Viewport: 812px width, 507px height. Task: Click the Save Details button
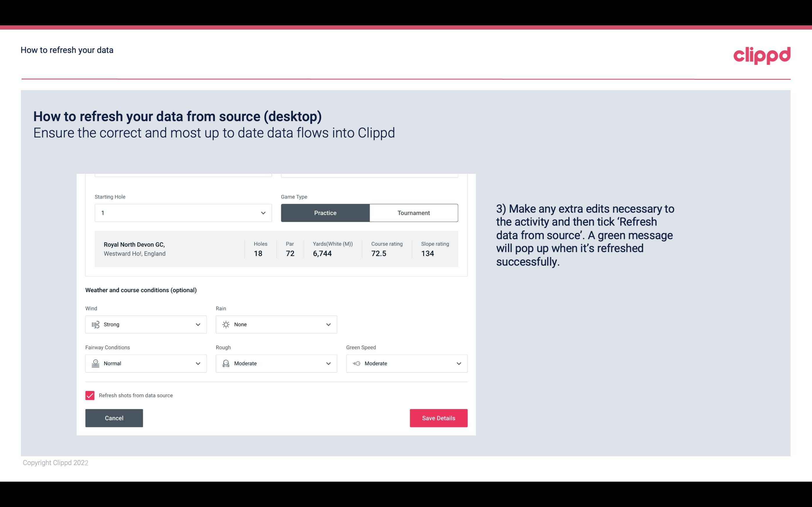point(438,418)
